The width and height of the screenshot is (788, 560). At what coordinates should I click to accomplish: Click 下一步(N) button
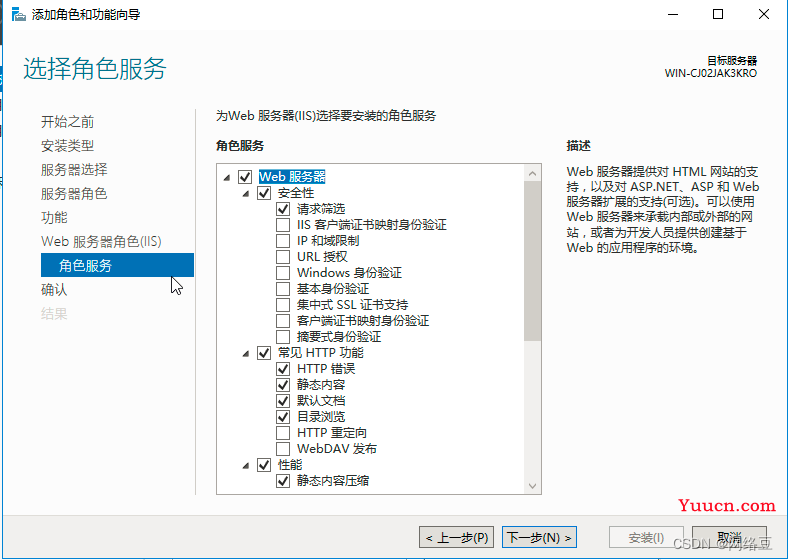[x=539, y=537]
